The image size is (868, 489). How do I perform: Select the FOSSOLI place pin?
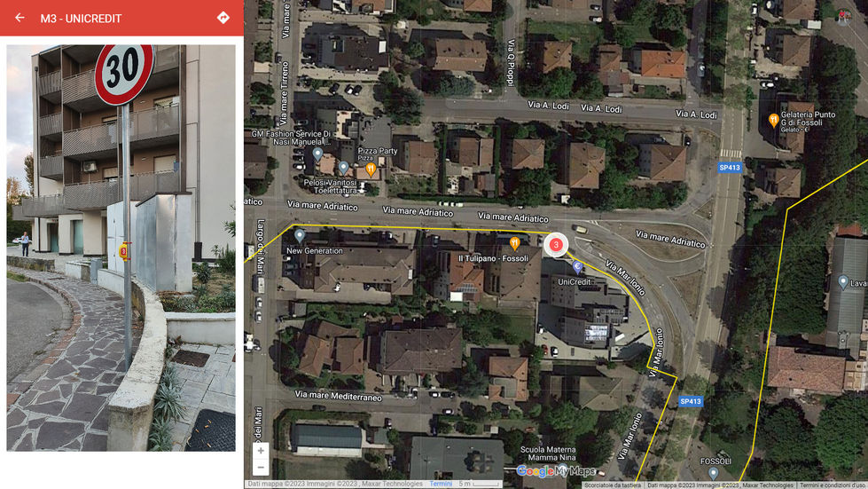[713, 474]
